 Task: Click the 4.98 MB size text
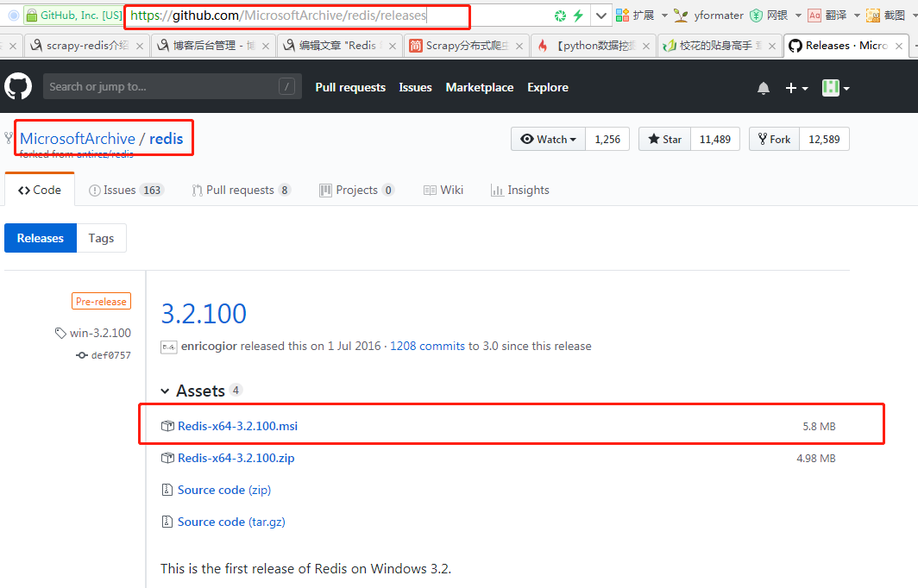tap(815, 458)
